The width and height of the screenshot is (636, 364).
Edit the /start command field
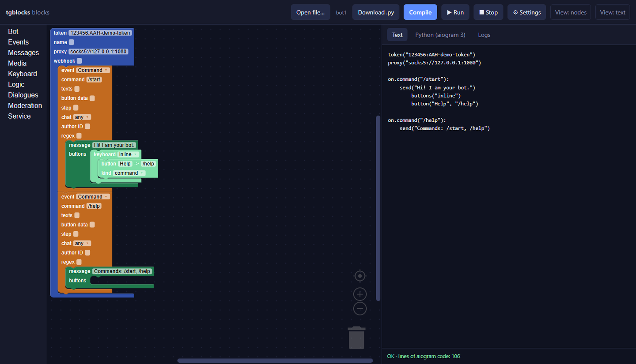(94, 79)
